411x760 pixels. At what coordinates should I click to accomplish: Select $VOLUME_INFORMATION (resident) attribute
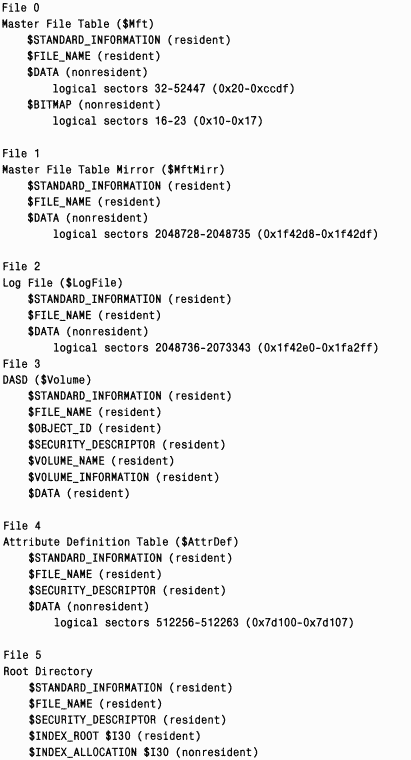coord(123,477)
